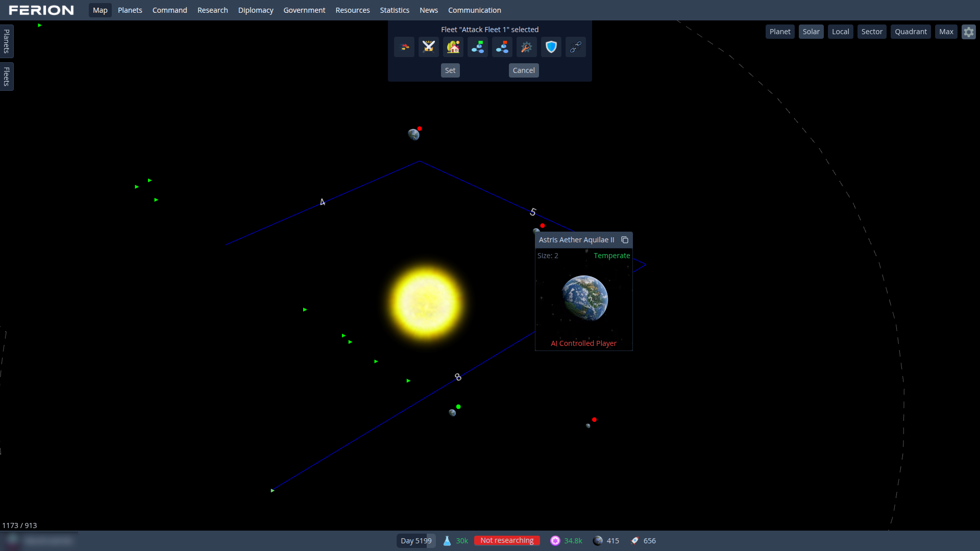Switch zoom level to Solar
This screenshot has height=551, width=980.
[x=811, y=32]
